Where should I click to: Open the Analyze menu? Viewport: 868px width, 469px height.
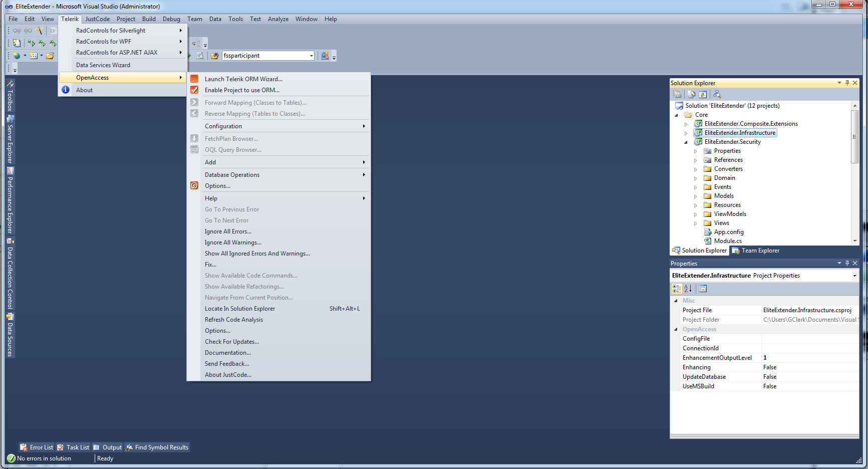point(278,19)
